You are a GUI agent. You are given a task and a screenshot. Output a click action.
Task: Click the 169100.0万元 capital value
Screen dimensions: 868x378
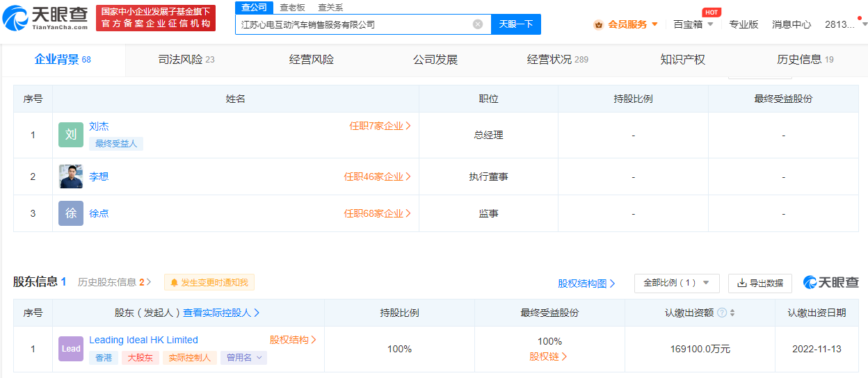(x=700, y=349)
